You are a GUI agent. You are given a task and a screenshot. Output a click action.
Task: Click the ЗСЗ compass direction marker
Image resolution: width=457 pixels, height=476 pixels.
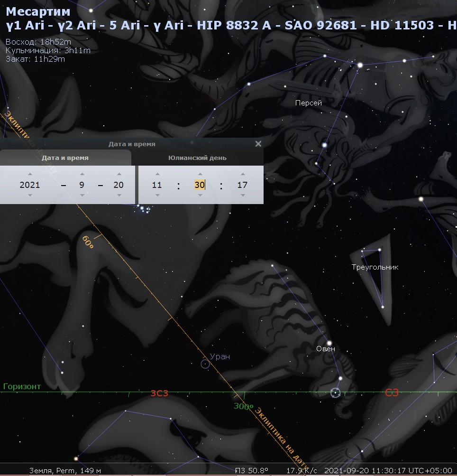(159, 393)
